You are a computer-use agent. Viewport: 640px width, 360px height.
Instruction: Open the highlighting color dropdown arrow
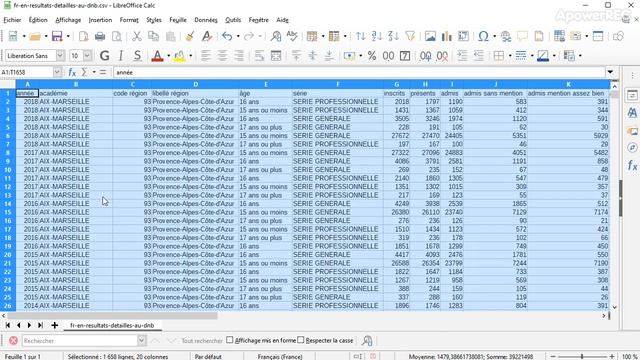[191, 56]
